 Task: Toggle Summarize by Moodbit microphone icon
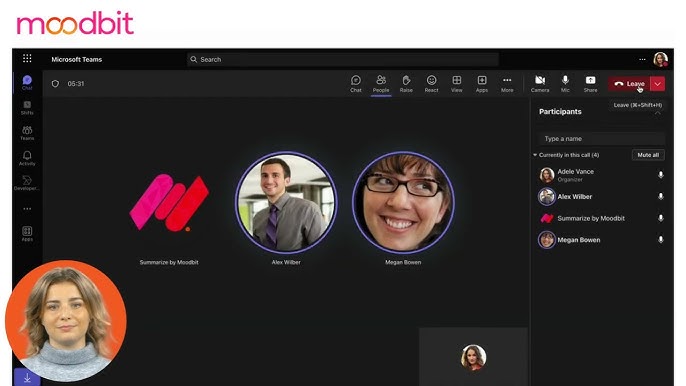tap(661, 218)
